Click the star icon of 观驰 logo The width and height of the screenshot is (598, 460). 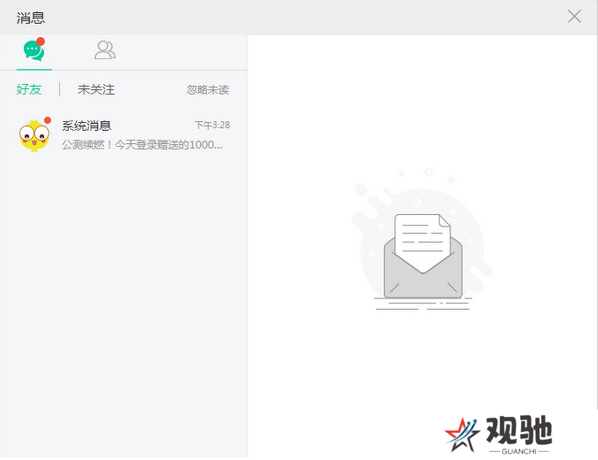coord(462,435)
